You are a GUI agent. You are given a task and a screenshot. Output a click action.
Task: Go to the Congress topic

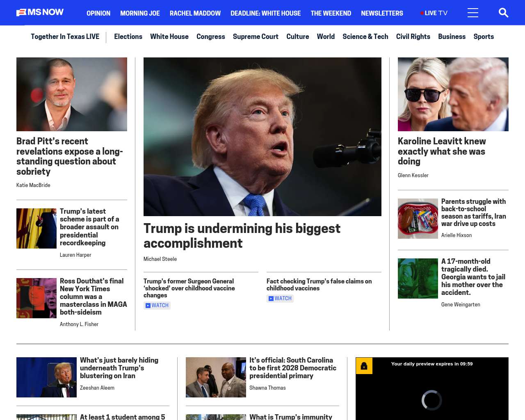click(211, 37)
